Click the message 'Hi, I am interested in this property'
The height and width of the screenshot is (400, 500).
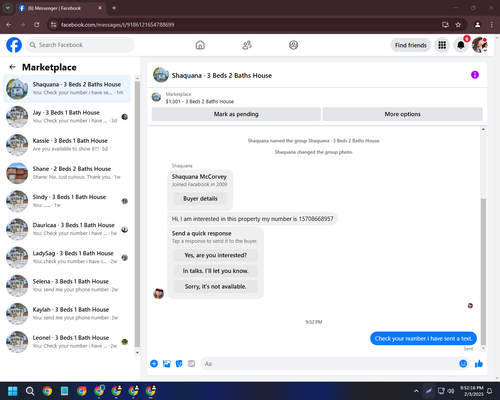[252, 219]
